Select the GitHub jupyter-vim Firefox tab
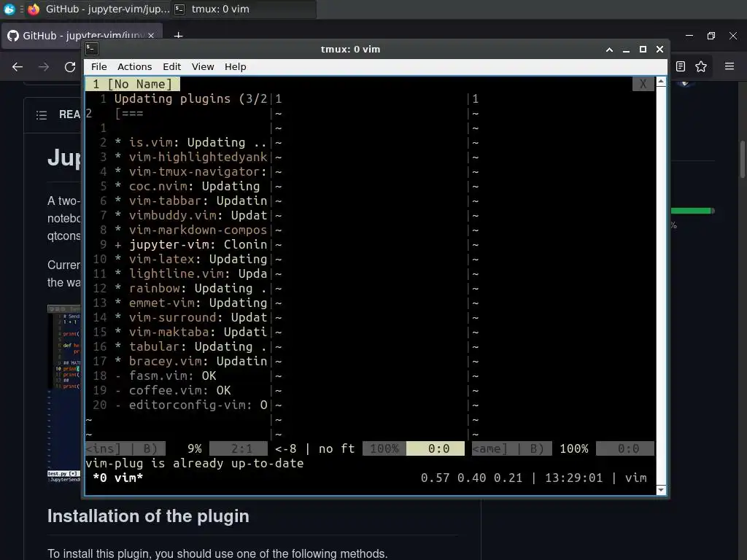This screenshot has width=747, height=560. click(82, 36)
